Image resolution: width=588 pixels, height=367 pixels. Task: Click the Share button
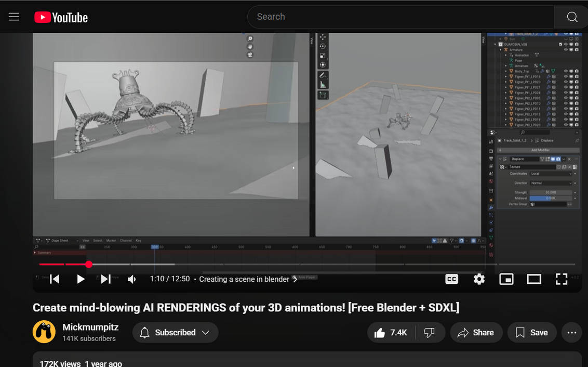pyautogui.click(x=476, y=333)
